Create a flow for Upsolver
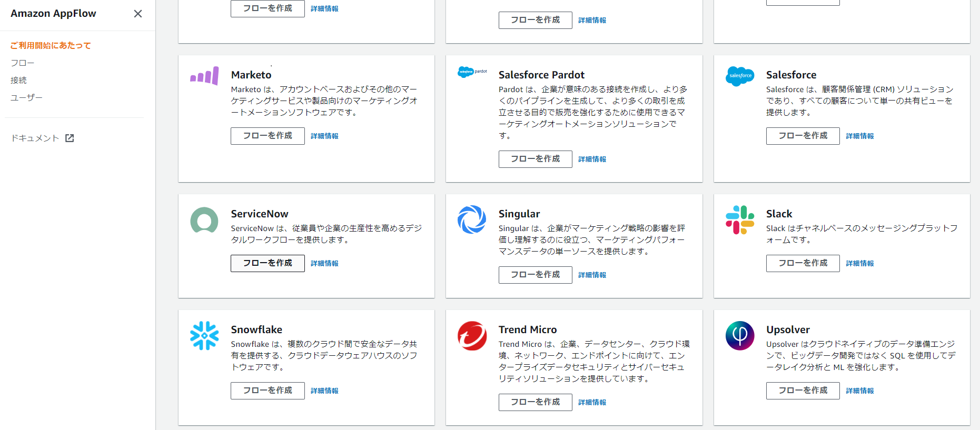This screenshot has height=430, width=980. coord(803,391)
